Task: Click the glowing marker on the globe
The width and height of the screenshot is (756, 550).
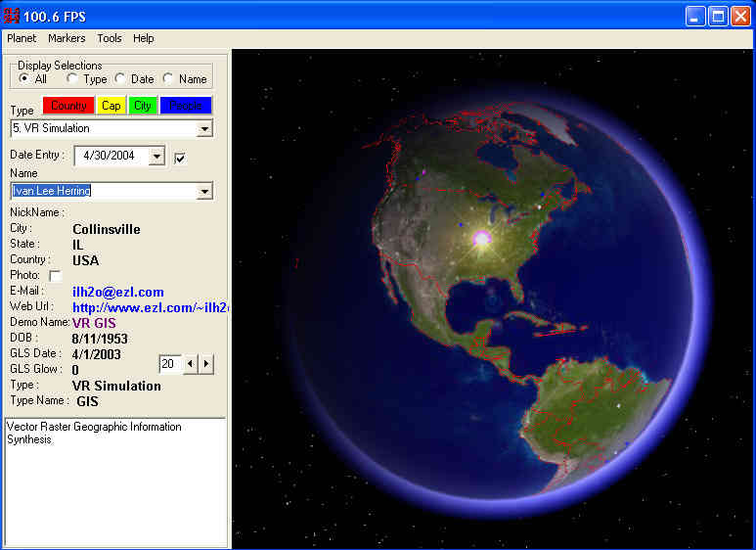Action: click(x=481, y=239)
